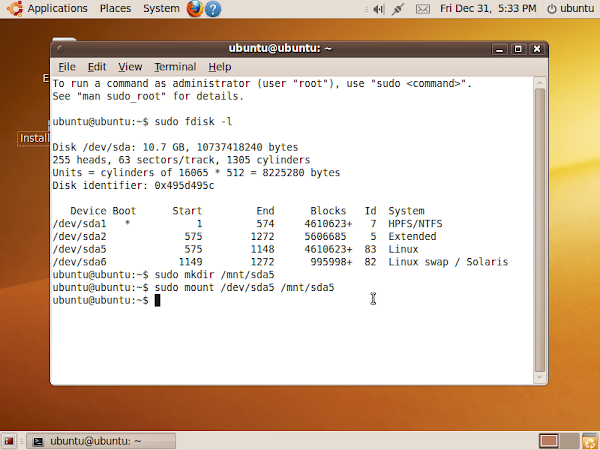600x450 pixels.
Task: Click the 'sudo fdisk -l' command text
Action: coord(193,122)
